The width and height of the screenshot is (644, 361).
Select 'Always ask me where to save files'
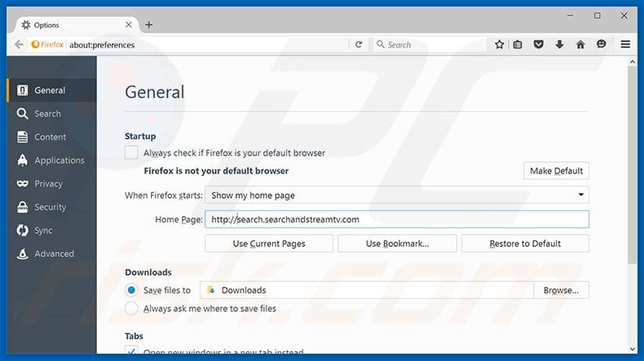point(131,308)
